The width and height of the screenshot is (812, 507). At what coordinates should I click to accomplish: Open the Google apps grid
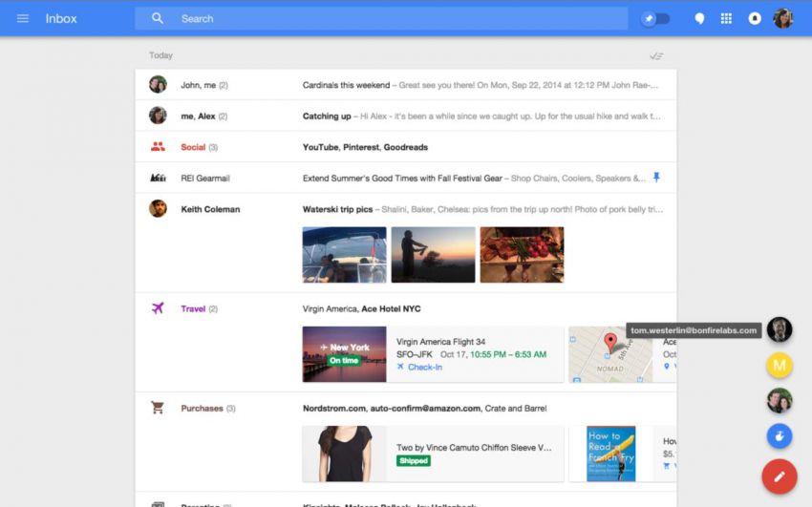[x=726, y=18]
